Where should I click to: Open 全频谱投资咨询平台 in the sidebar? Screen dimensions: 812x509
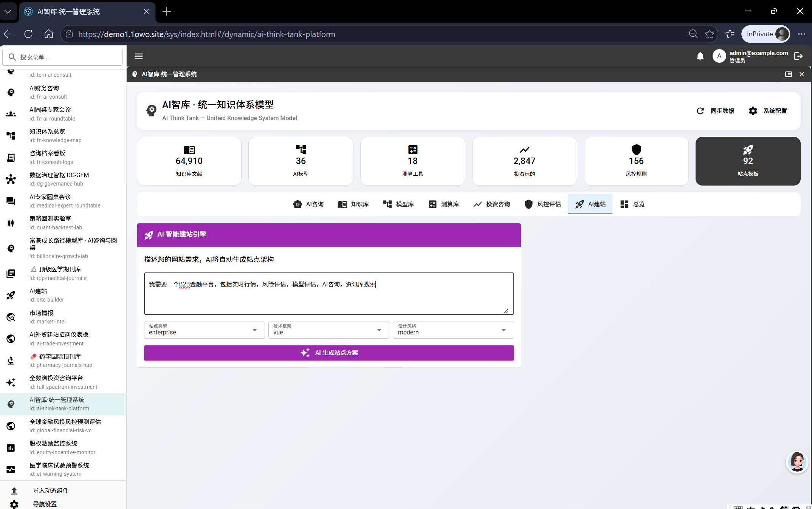point(63,382)
